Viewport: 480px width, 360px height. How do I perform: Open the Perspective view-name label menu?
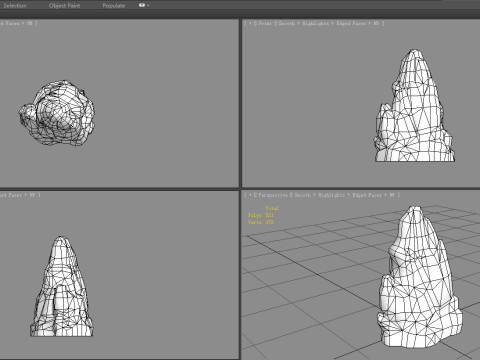273,195
